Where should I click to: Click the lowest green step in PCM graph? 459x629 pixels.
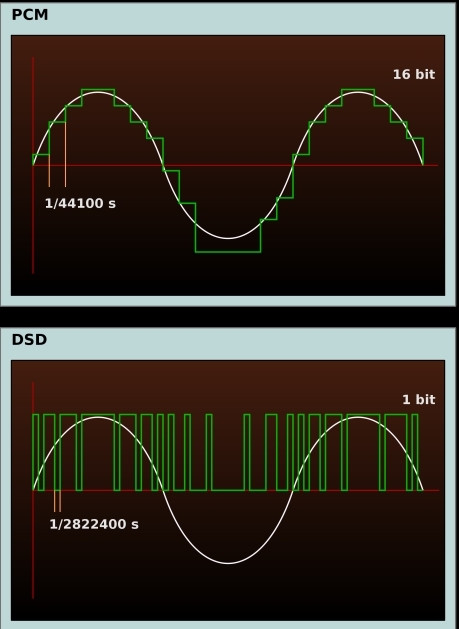(228, 252)
